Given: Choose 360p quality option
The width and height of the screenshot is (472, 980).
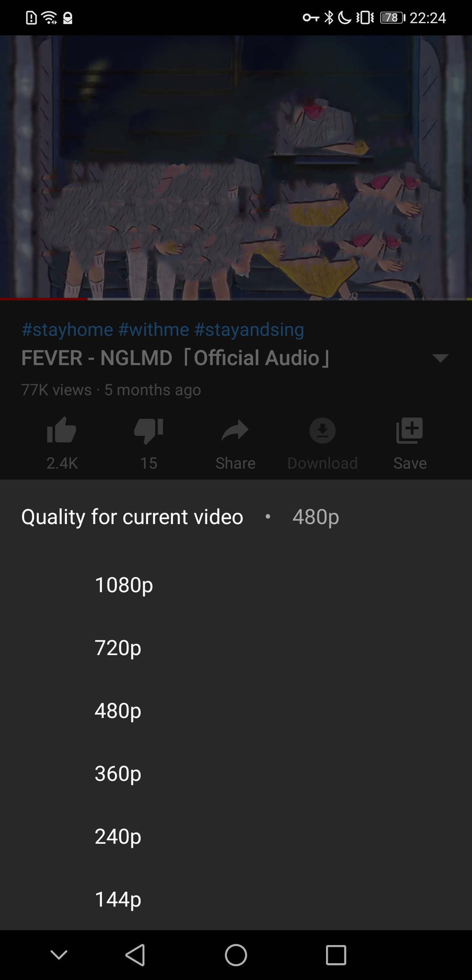Looking at the screenshot, I should [236, 773].
